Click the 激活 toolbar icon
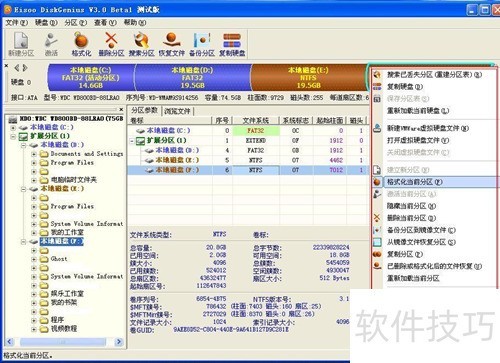500x363 pixels. [x=51, y=44]
